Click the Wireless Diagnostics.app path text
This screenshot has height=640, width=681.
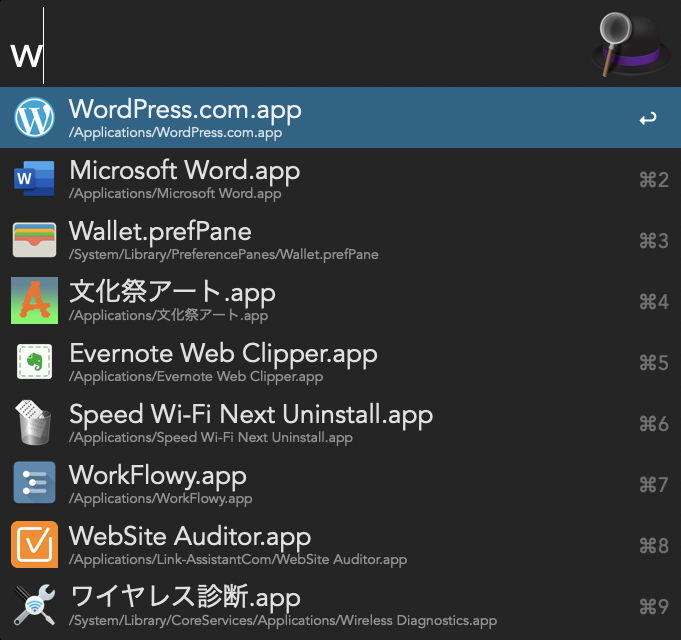[283, 620]
